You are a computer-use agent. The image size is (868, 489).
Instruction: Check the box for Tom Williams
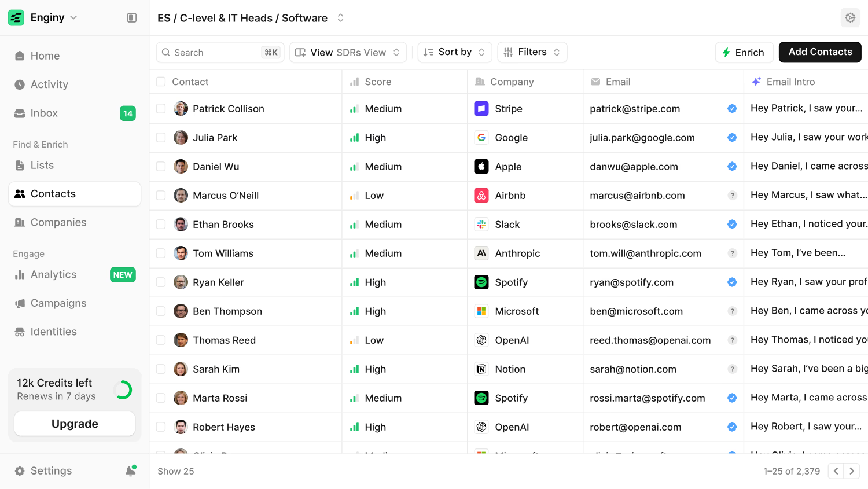click(161, 253)
